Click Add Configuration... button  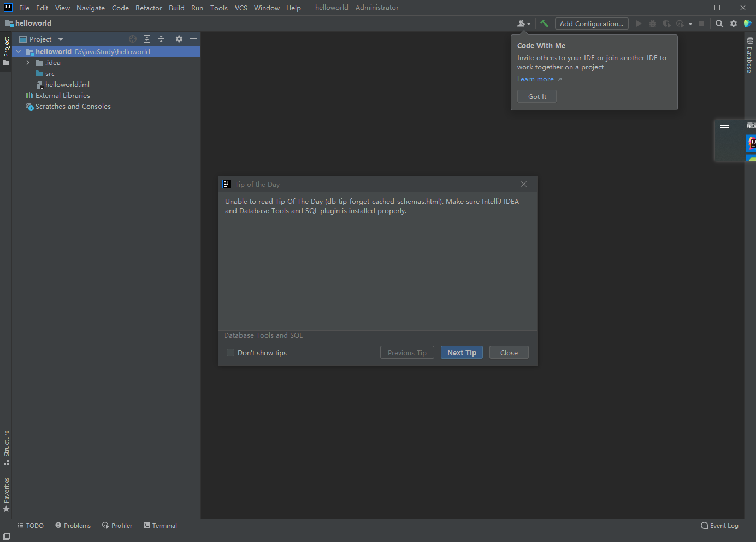coord(592,23)
